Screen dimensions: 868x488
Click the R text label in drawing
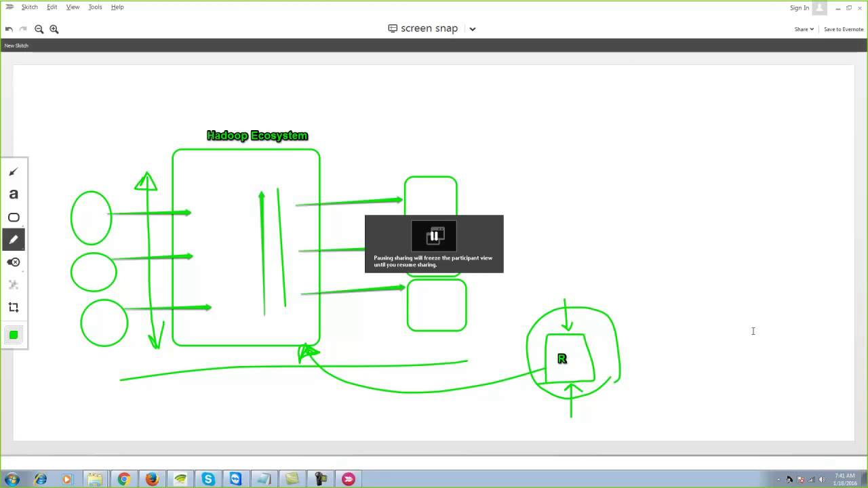pos(561,359)
